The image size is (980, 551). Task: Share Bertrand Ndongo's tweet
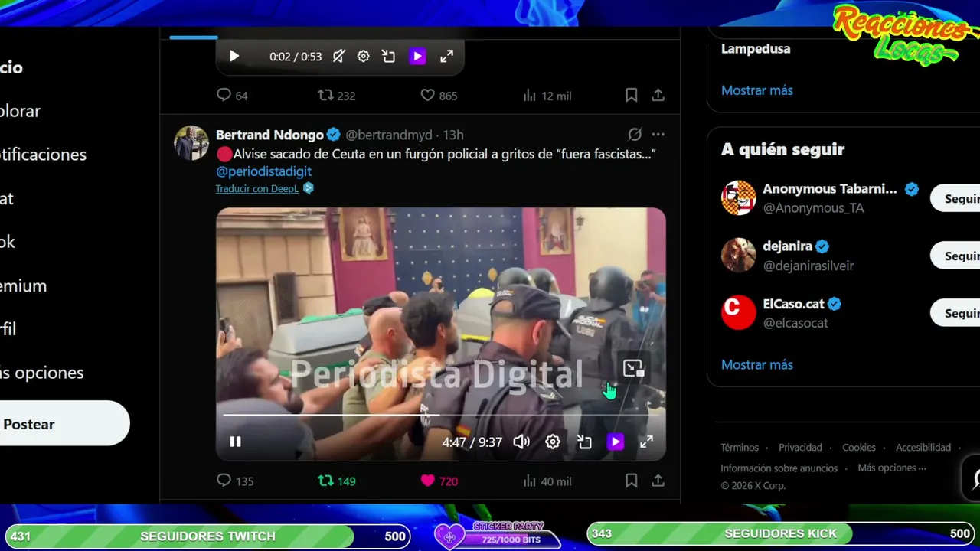658,481
